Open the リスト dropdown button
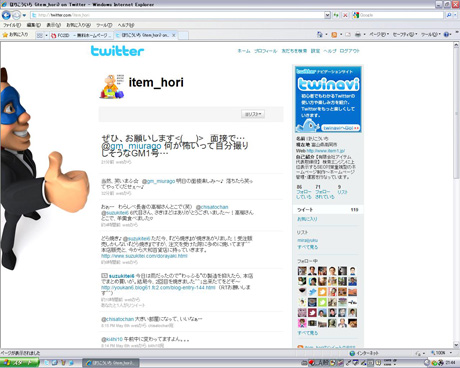460x368 pixels. coord(253,114)
